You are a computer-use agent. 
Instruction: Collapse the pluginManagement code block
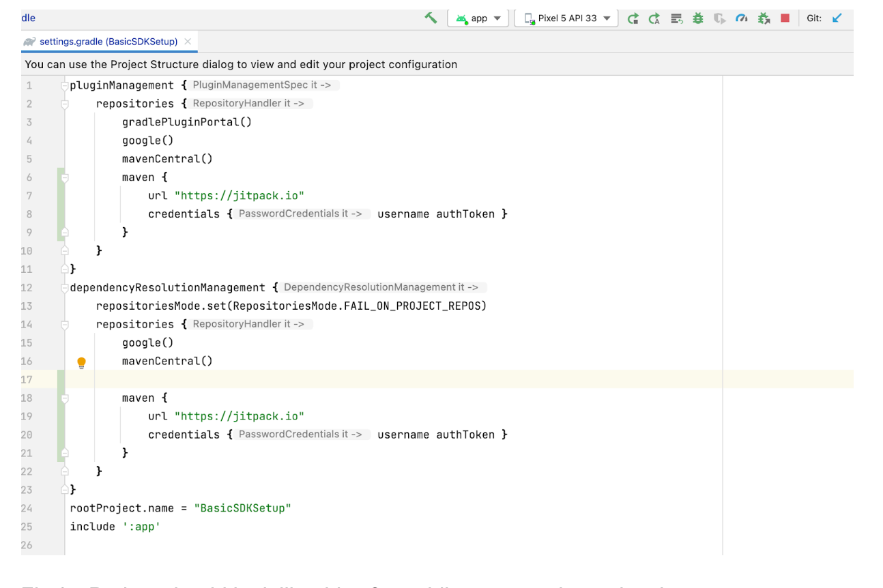pyautogui.click(x=63, y=85)
